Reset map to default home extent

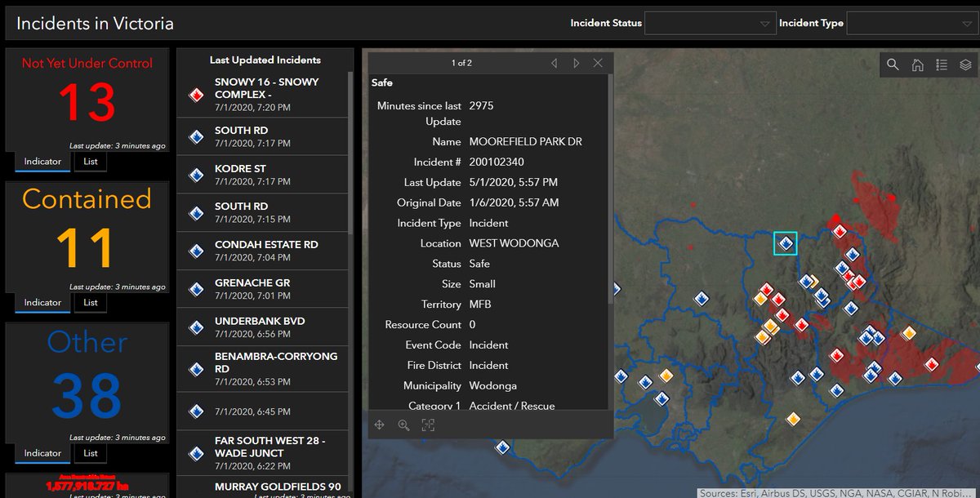pyautogui.click(x=917, y=64)
